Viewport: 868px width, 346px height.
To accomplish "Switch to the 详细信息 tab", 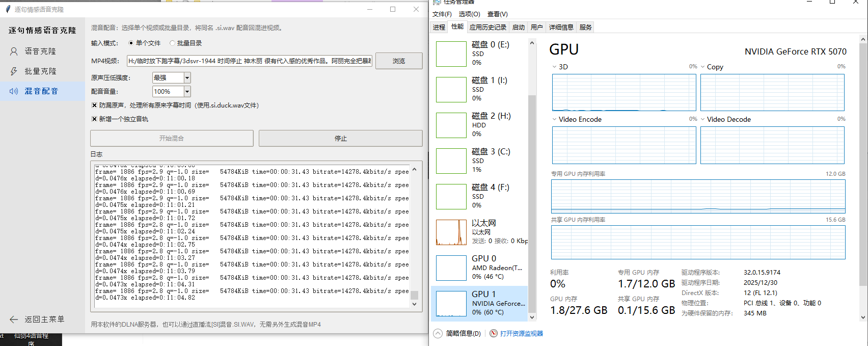I will coord(561,28).
